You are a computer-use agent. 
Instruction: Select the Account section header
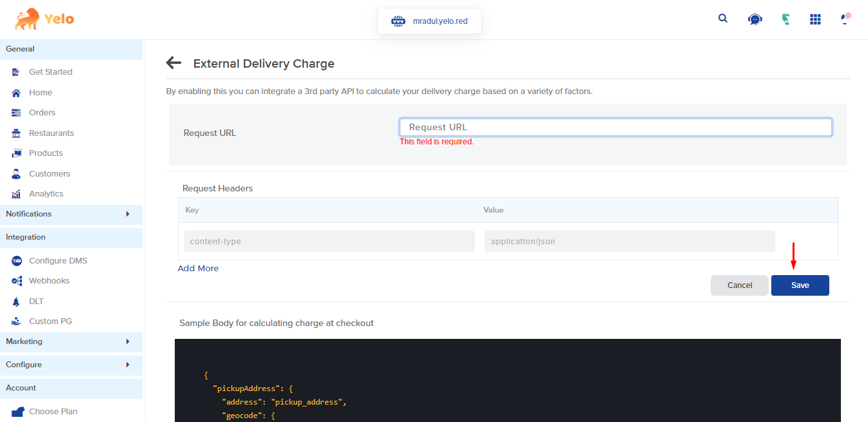(x=71, y=388)
